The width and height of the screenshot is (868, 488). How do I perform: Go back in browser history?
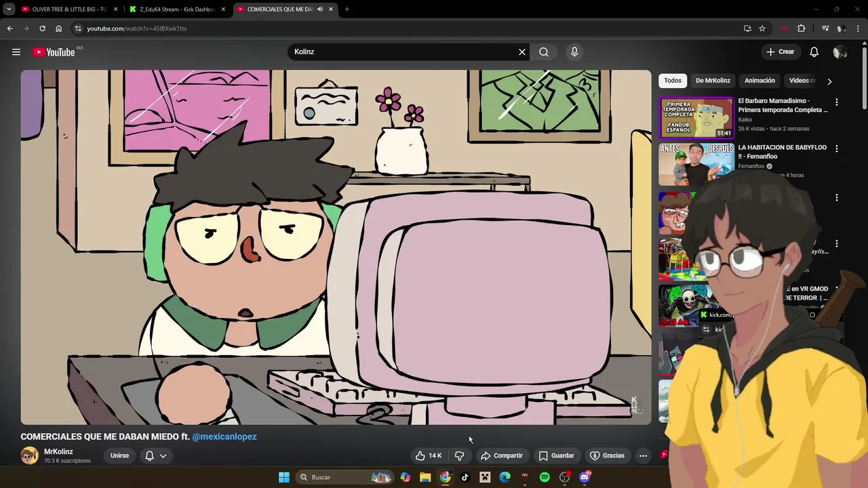(9, 28)
